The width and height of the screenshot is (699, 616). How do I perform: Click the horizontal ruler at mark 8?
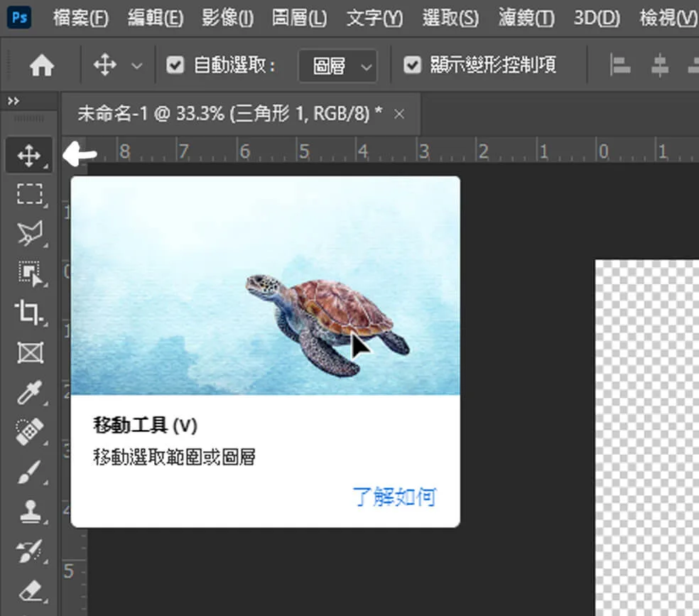tap(125, 151)
